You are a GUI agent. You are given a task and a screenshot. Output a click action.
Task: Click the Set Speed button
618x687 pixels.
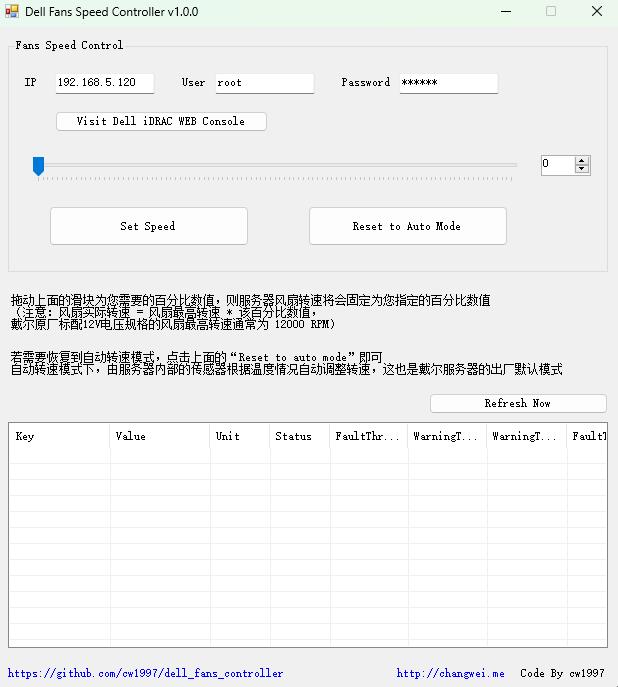click(149, 226)
